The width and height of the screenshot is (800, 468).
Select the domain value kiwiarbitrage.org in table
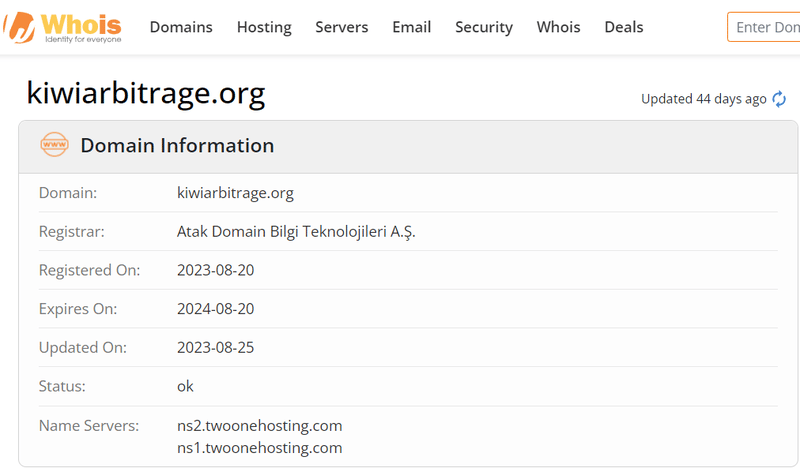click(x=235, y=193)
